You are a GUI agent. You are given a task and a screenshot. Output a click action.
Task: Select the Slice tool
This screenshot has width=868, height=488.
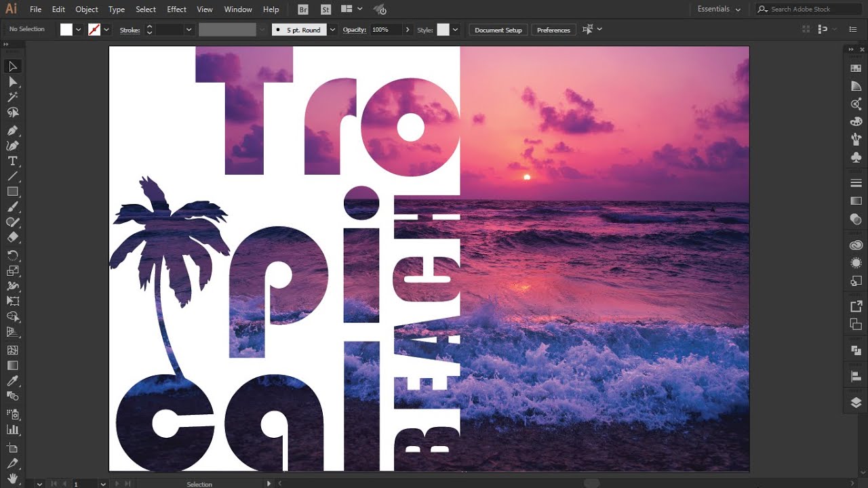[x=12, y=464]
